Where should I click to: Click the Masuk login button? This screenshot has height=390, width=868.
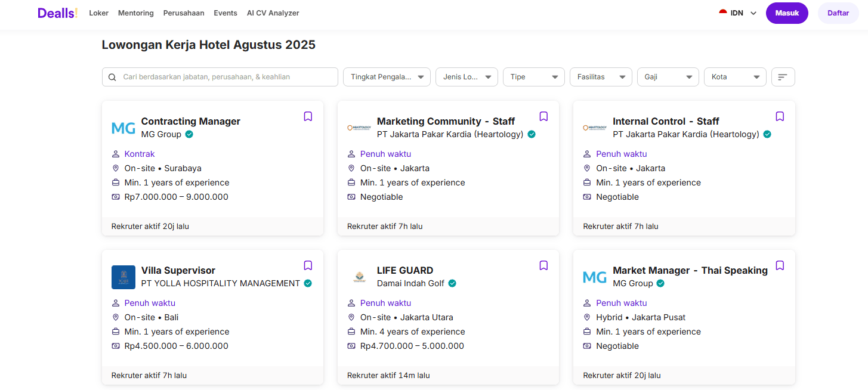[x=787, y=13]
